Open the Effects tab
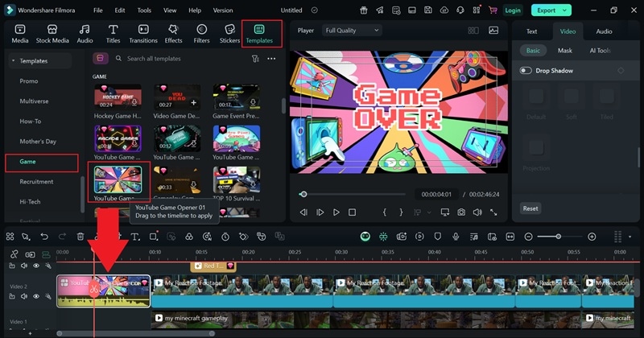 click(x=173, y=34)
